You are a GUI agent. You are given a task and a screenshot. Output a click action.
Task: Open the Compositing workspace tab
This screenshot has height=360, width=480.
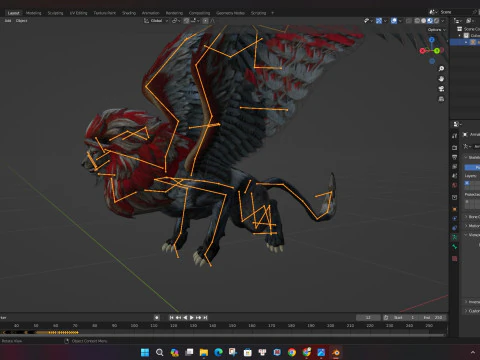(199, 13)
